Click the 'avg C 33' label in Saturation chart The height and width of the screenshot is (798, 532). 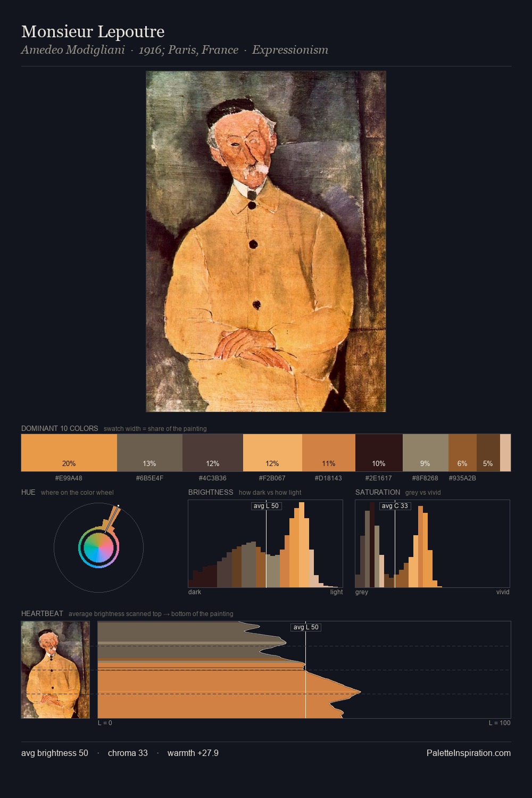[x=395, y=506]
